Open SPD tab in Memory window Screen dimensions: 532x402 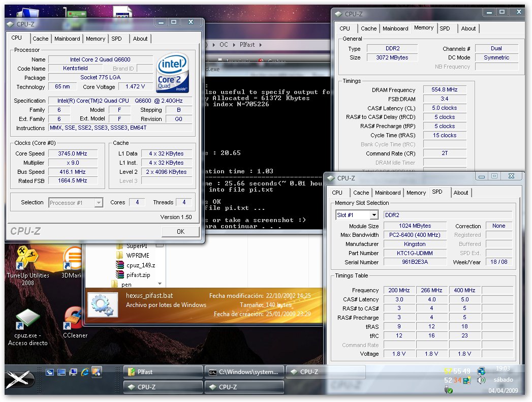(445, 28)
